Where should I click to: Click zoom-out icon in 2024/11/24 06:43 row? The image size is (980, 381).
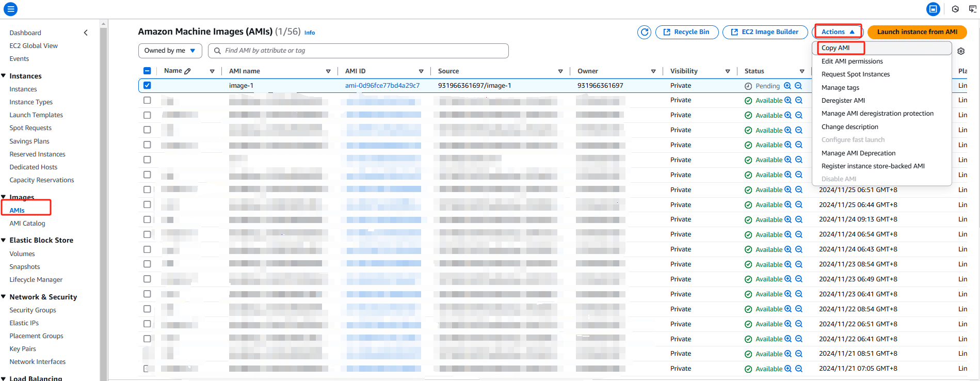point(799,249)
